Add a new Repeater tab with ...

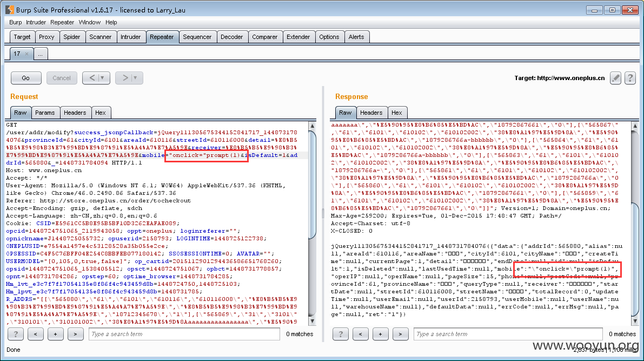[40, 54]
